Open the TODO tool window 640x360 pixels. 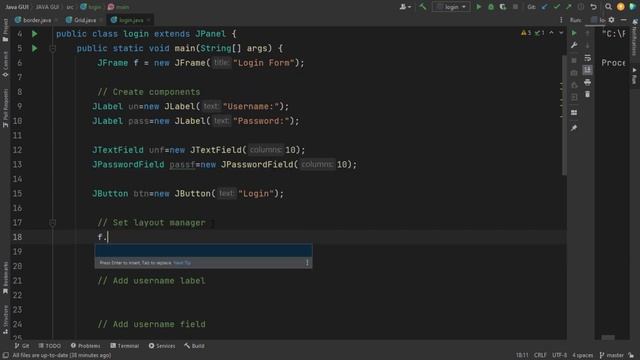49,346
